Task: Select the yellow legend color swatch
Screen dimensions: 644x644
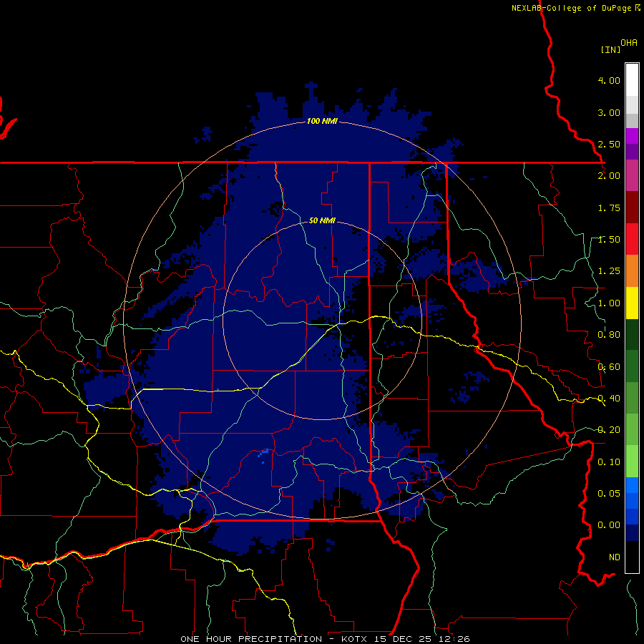Action: [632, 303]
